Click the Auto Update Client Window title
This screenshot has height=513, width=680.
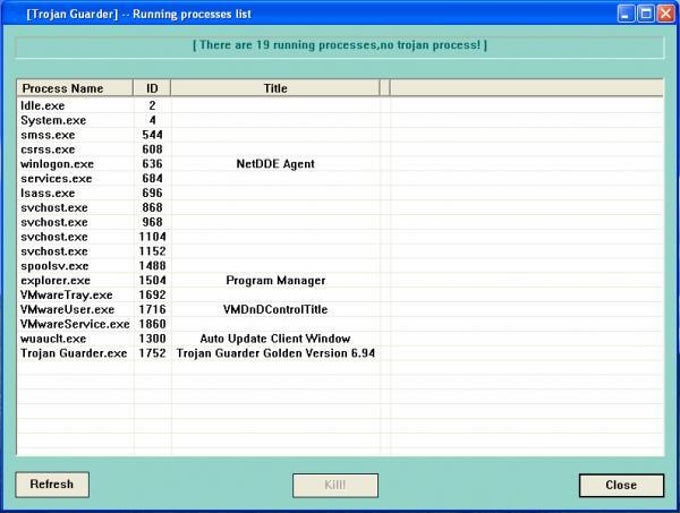click(275, 339)
